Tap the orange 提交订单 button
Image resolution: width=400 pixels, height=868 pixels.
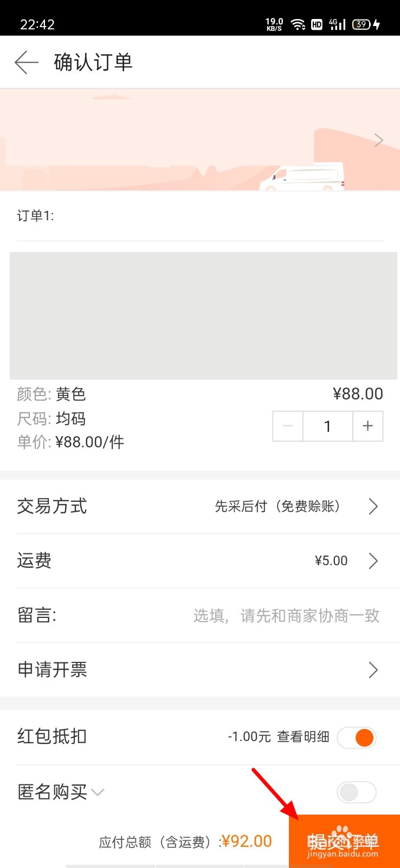pos(344,841)
